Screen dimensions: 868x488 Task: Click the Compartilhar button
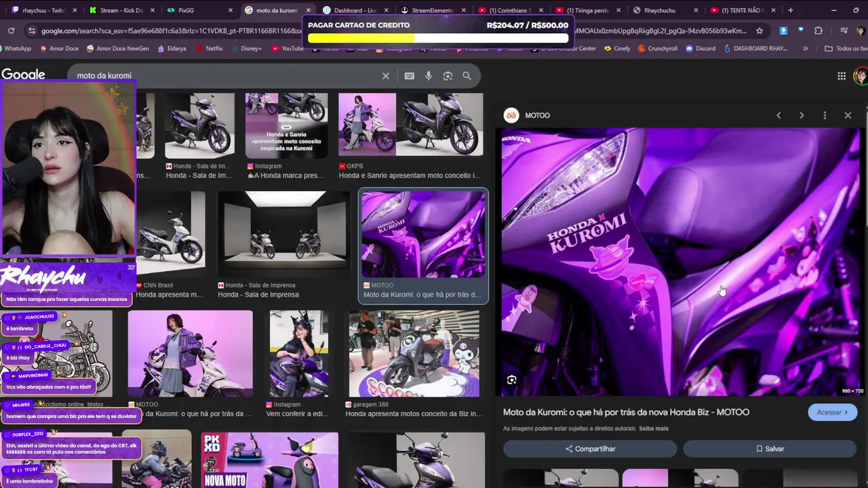point(590,449)
